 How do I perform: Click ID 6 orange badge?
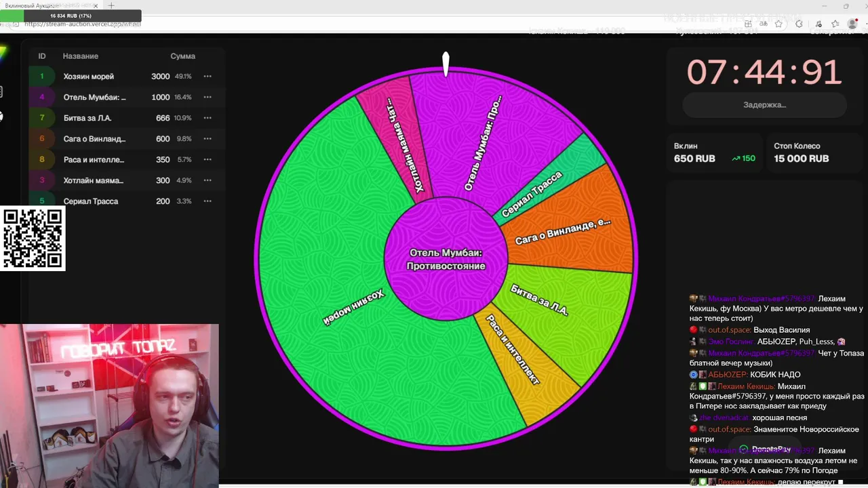pyautogui.click(x=42, y=139)
